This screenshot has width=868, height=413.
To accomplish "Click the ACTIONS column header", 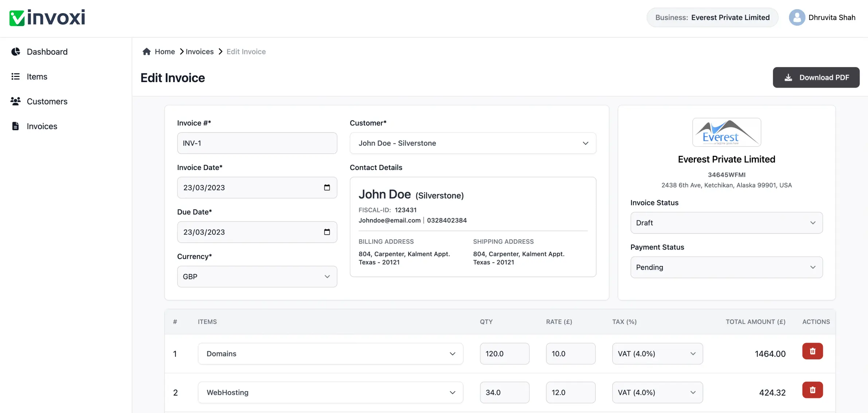I will coord(816,321).
